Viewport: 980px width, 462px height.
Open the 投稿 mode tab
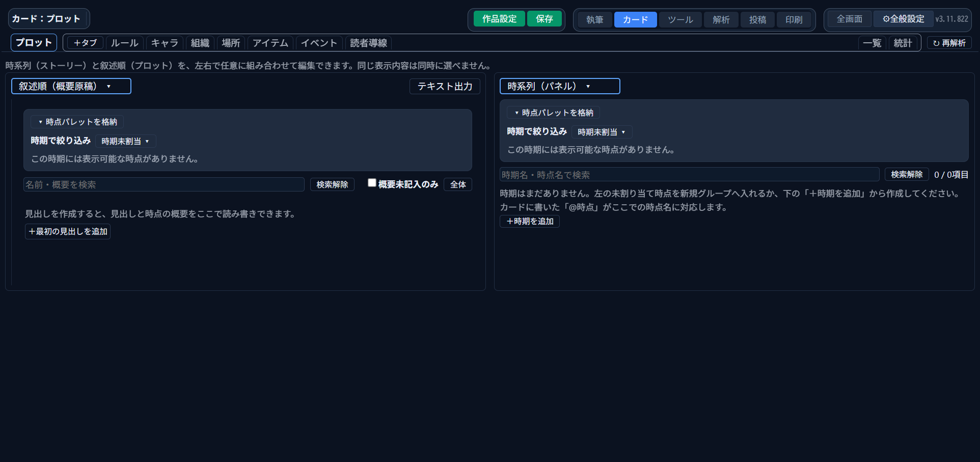[x=757, y=19]
